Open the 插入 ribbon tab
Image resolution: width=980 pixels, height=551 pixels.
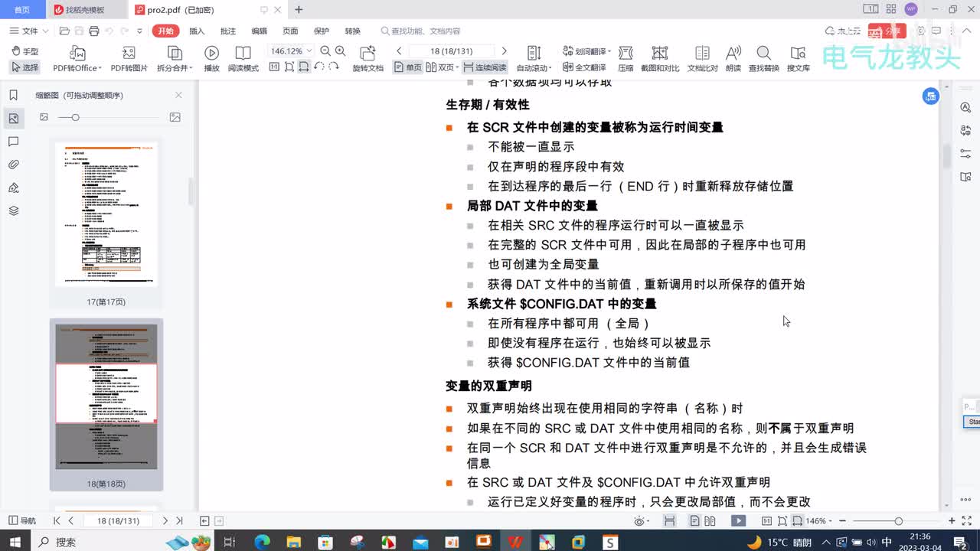197,31
